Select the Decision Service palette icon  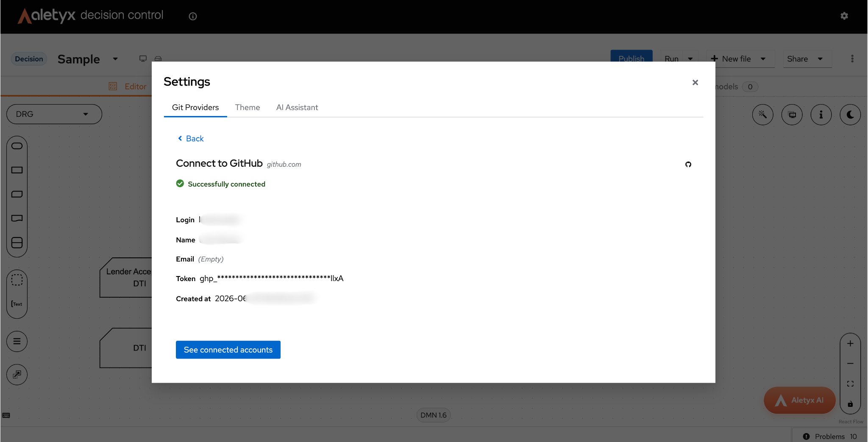coord(17,243)
